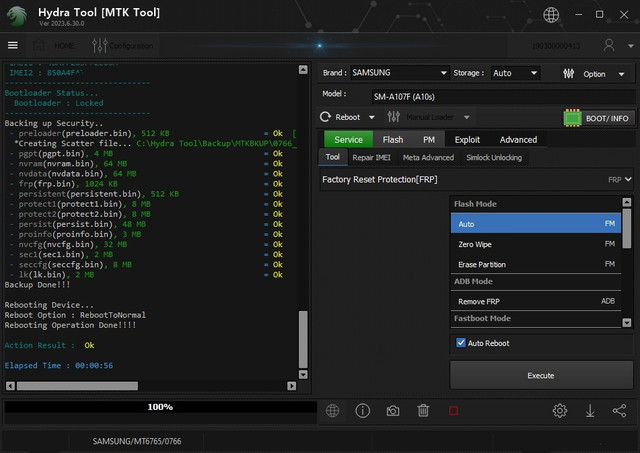Click the download arrow icon
640x453 pixels.
coord(590,411)
